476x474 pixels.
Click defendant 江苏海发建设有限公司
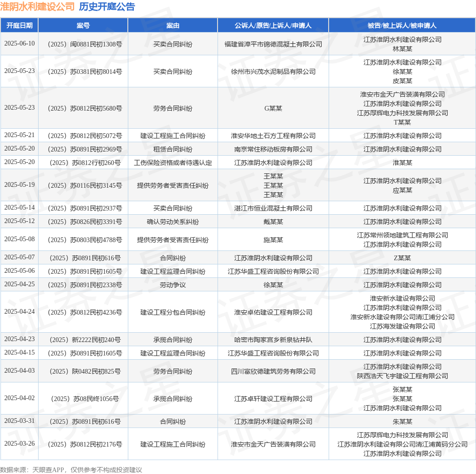click(402, 326)
